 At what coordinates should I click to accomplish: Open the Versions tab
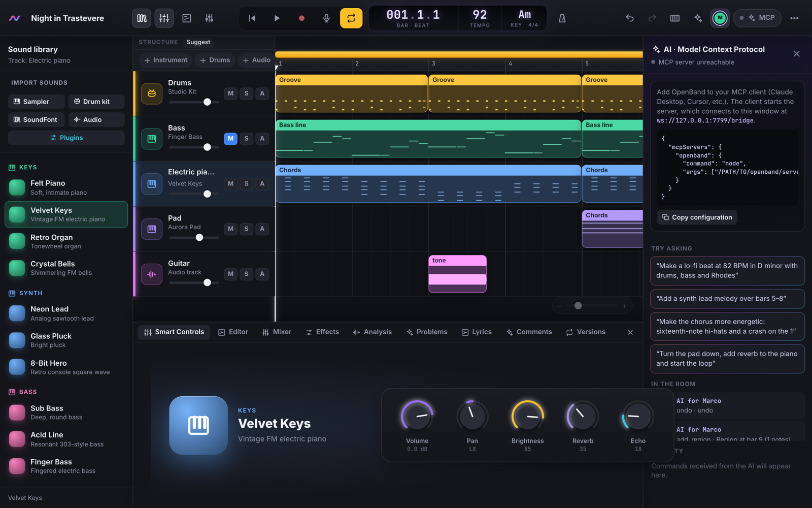[x=586, y=332]
